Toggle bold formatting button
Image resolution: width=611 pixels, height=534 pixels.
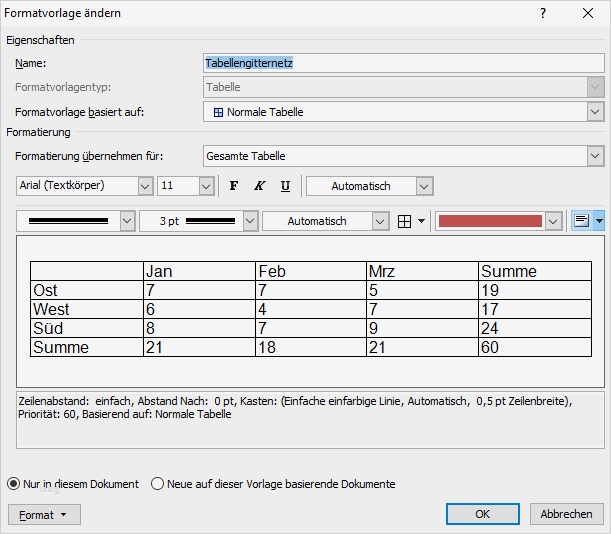234,186
